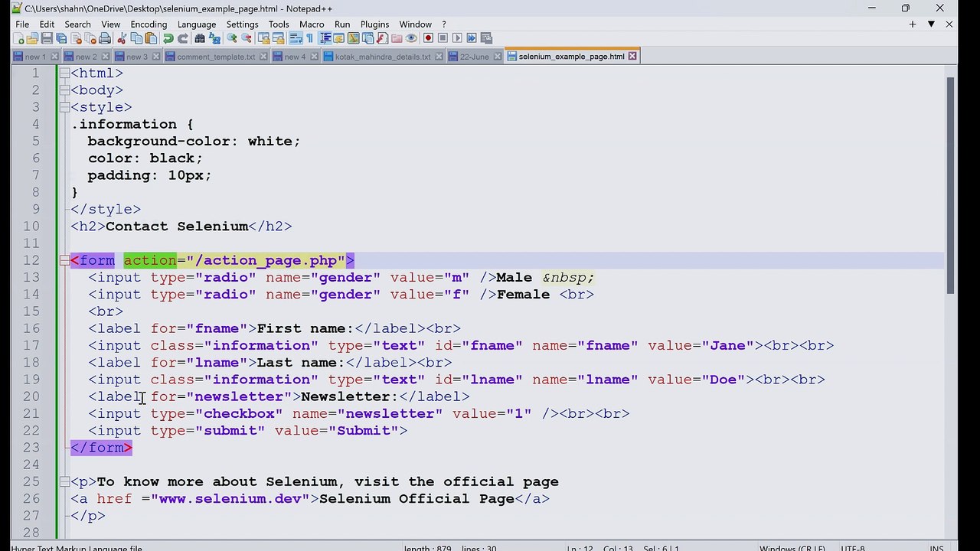Toggle synchronized vertical scrolling icon
Screen dimensions: 980x551
coord(263,38)
